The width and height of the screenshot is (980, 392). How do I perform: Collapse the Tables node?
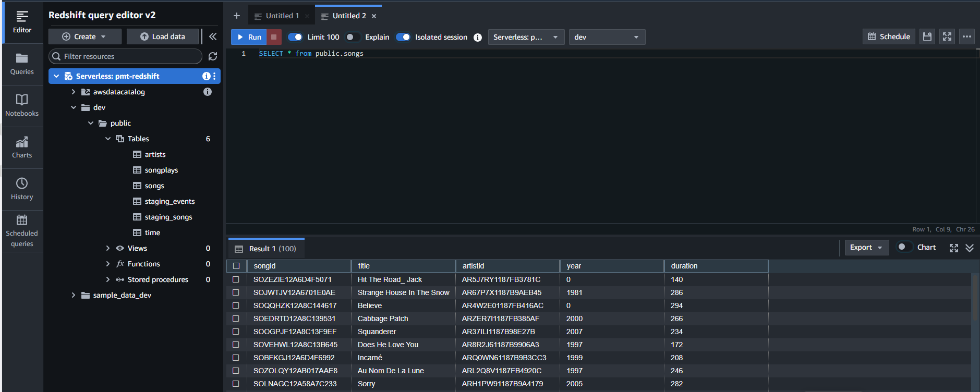[x=107, y=139]
